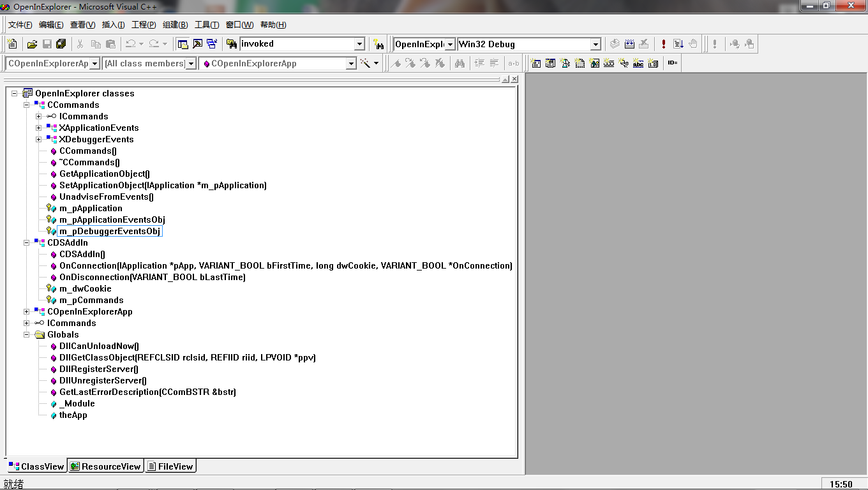Collapse the OpenInExplorer classes root node

(x=15, y=93)
